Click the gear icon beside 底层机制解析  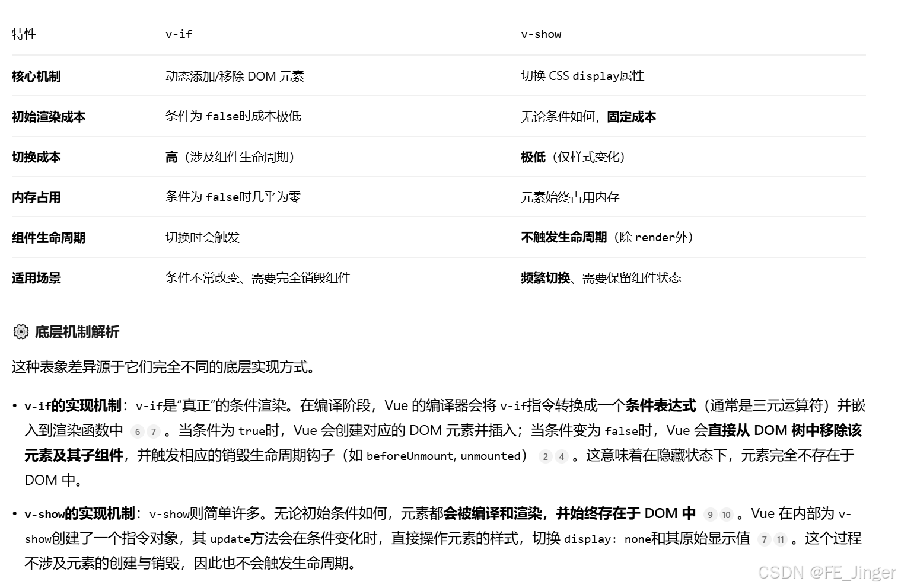pyautogui.click(x=21, y=332)
